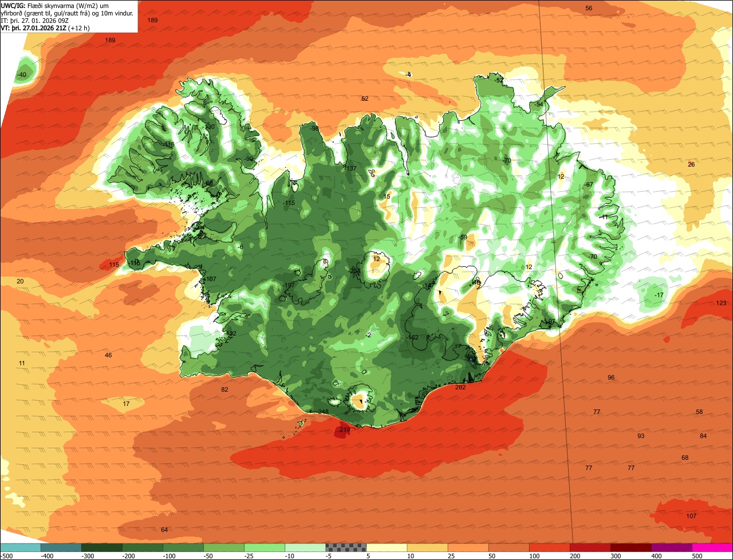Click the '202' value on the southeast coast
Screen dimensions: 733x560
pyautogui.click(x=460, y=387)
